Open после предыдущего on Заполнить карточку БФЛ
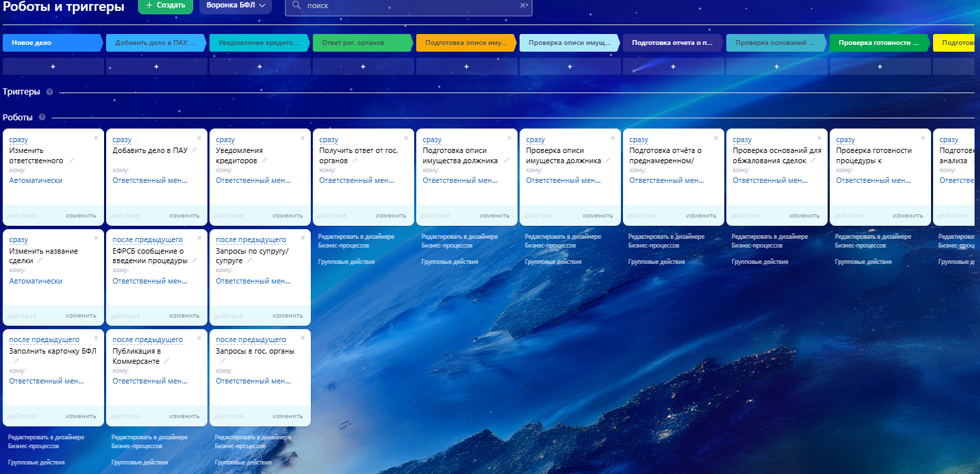The image size is (980, 474). click(x=44, y=340)
